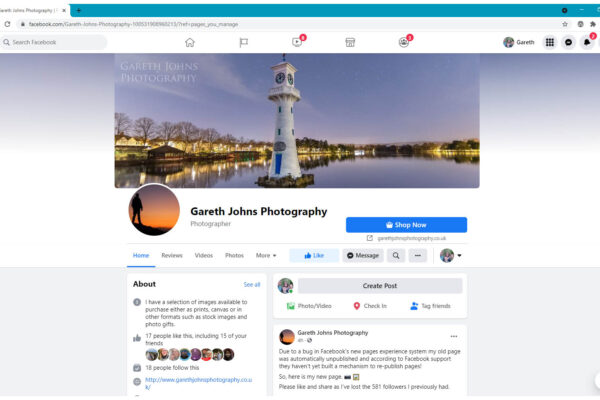Viewport: 600px width, 400px height.
Task: Open the Watch video icon
Action: coord(297,42)
